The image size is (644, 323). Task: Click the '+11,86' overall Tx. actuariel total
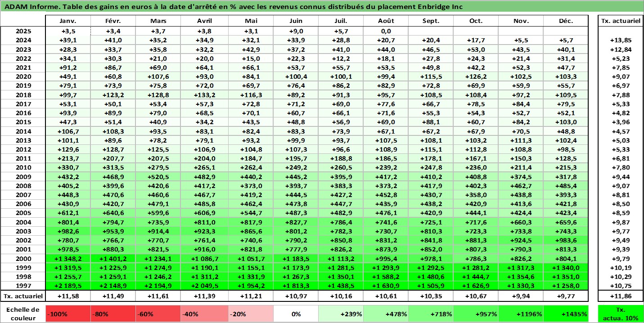[621, 296]
